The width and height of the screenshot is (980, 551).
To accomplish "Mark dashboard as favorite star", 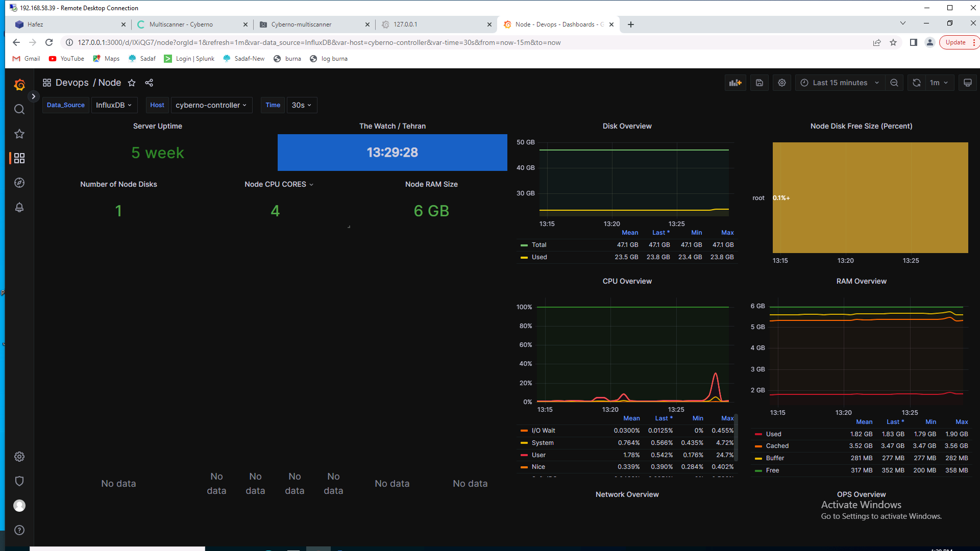I will click(132, 83).
